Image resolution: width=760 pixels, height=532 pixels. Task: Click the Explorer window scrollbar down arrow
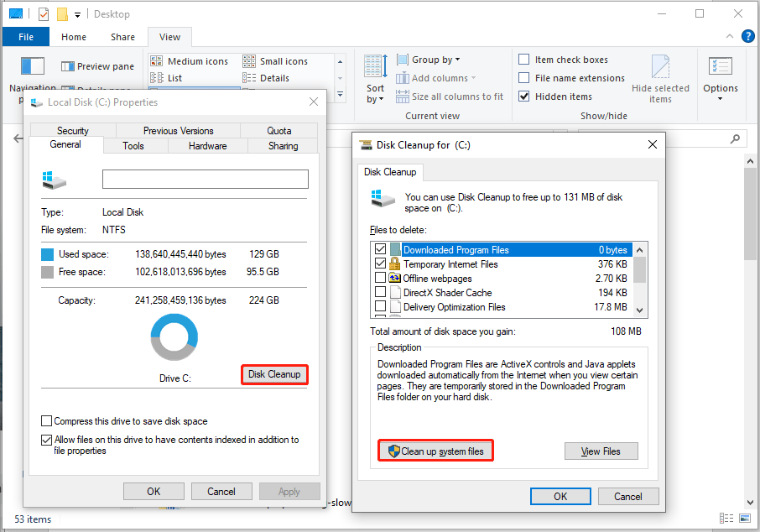(750, 503)
